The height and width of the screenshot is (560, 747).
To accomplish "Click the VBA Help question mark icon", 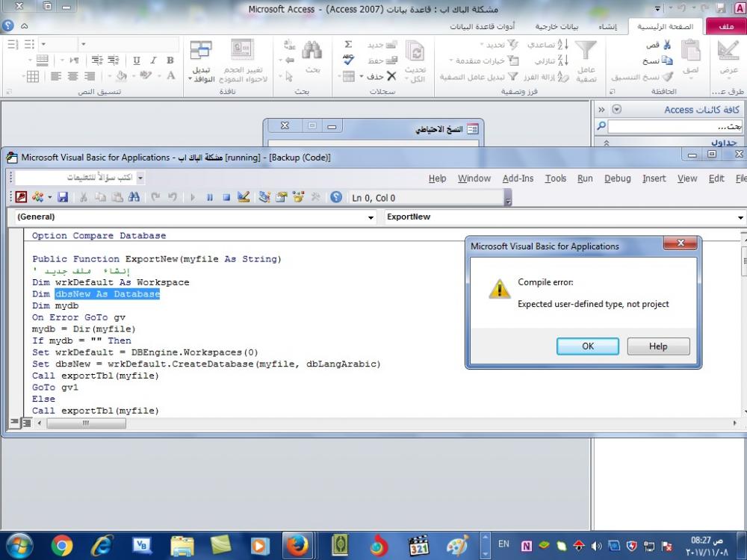I will point(336,198).
